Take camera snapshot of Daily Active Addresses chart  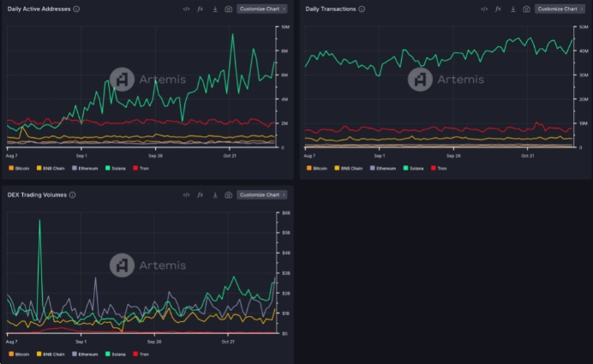pos(229,9)
